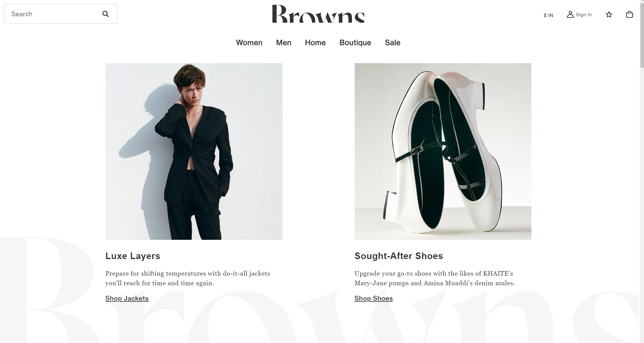644x343 pixels.
Task: Open the shopping bag icon
Action: (x=629, y=14)
